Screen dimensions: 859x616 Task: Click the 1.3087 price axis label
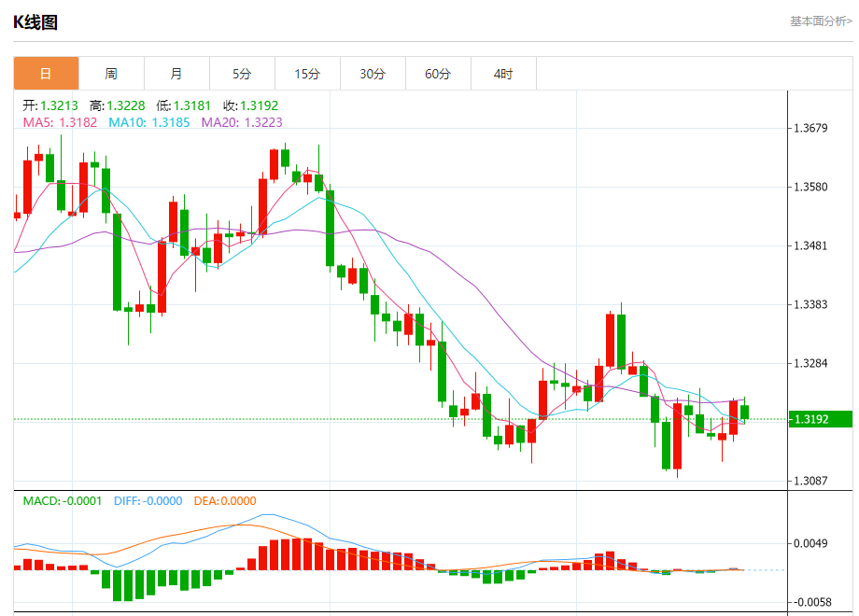(x=810, y=481)
